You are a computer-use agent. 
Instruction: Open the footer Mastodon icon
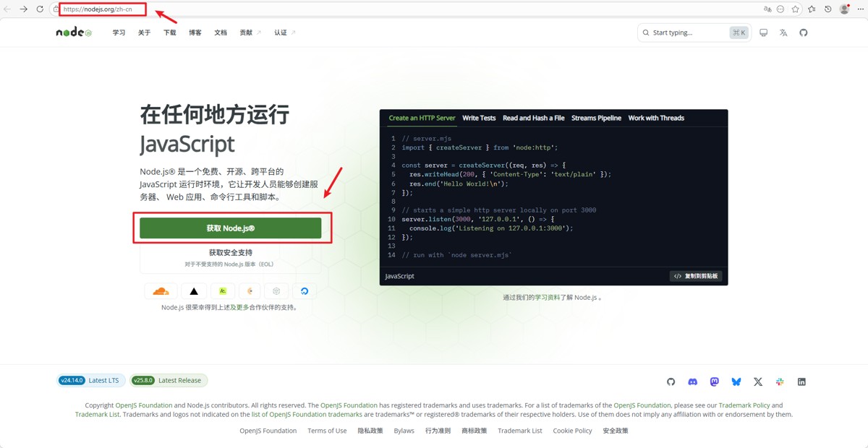tap(714, 382)
